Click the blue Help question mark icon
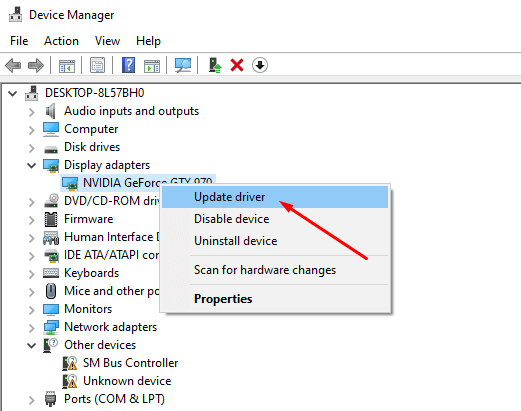Screen dimensions: 521x411 128,65
